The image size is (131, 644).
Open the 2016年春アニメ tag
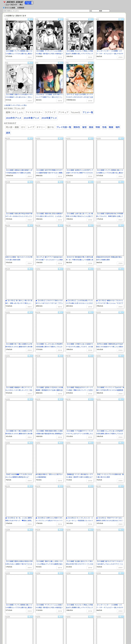(31, 118)
